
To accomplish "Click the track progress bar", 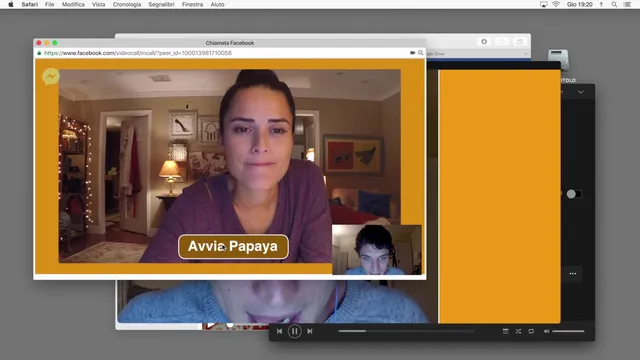I will (406, 331).
